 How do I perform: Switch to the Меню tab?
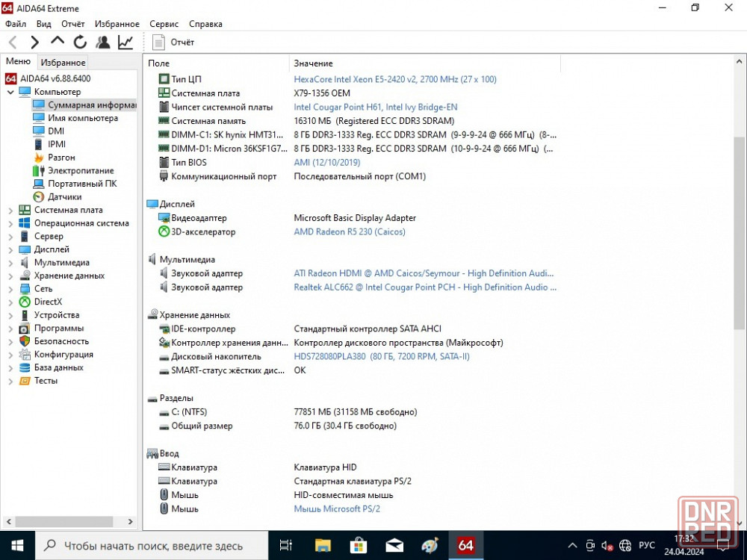(x=18, y=61)
